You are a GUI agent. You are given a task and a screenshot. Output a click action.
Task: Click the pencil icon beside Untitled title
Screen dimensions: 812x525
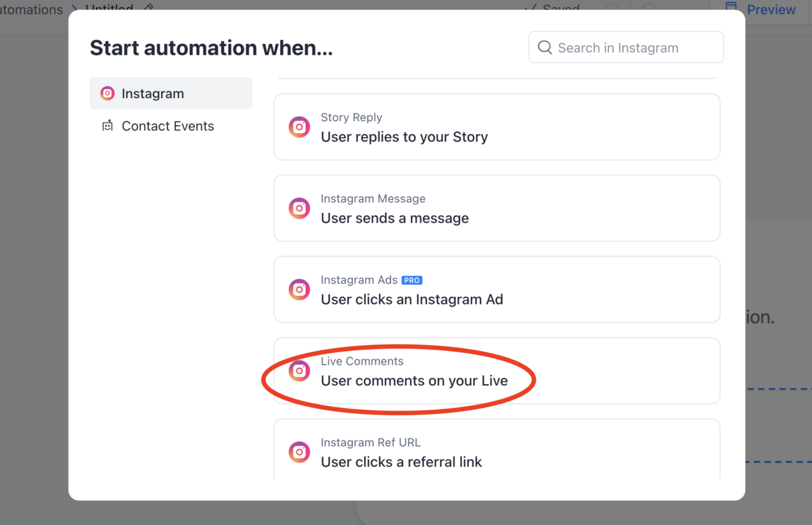(149, 7)
